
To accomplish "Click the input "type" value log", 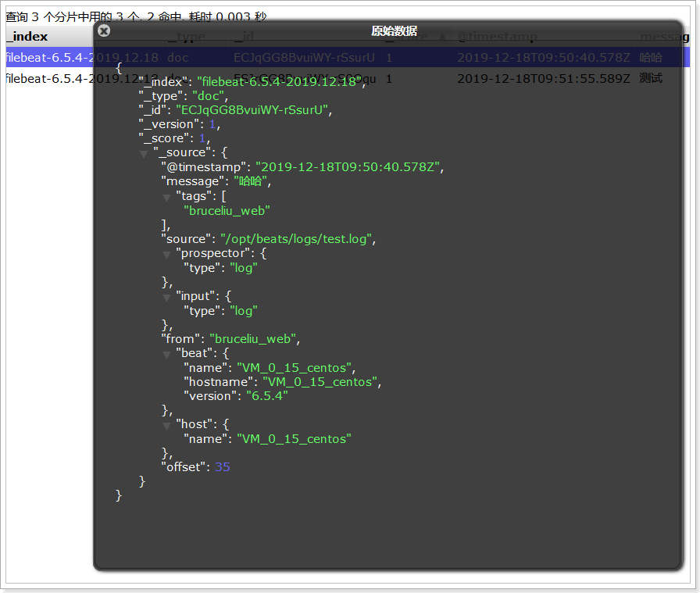I will (x=244, y=311).
